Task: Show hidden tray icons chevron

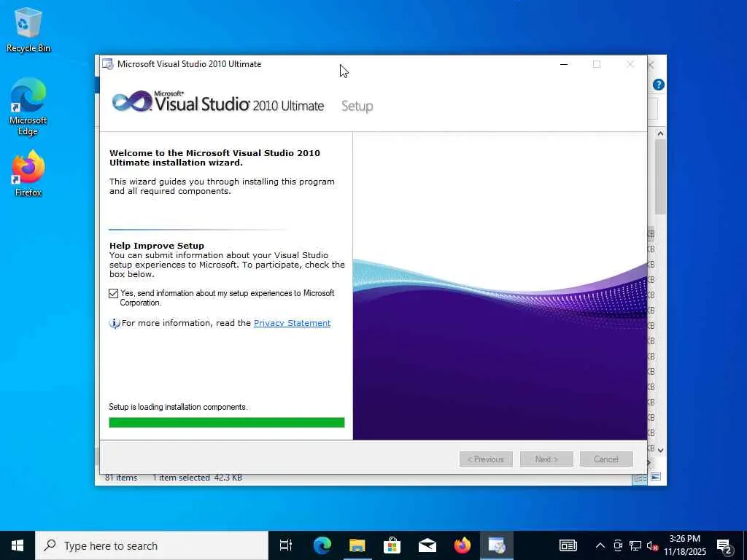Action: point(600,545)
